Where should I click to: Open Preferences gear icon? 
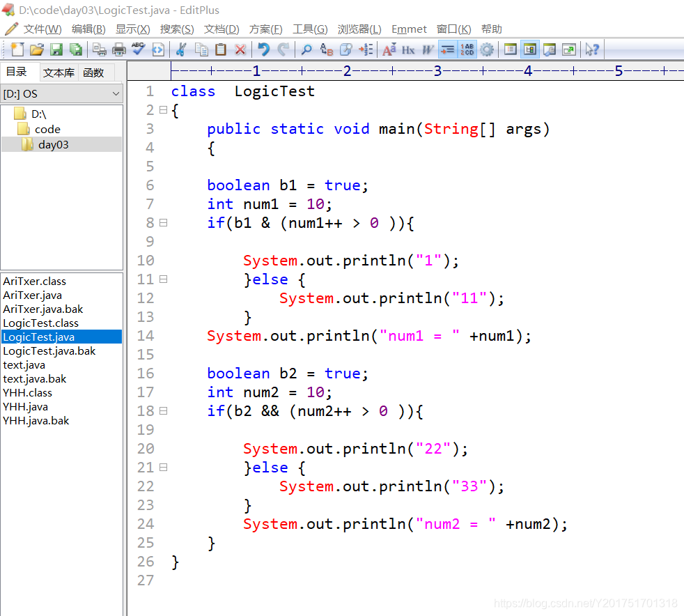click(487, 49)
